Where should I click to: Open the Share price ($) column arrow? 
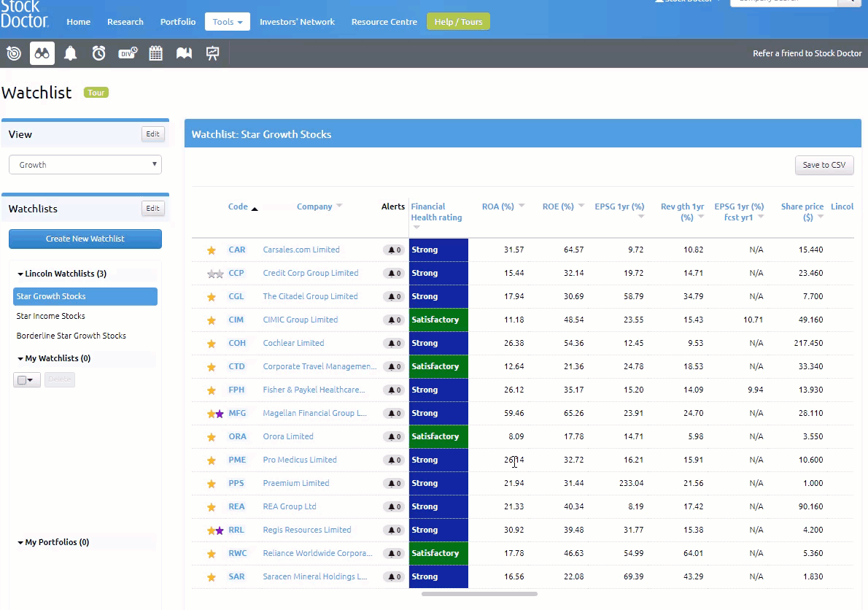pos(821,217)
